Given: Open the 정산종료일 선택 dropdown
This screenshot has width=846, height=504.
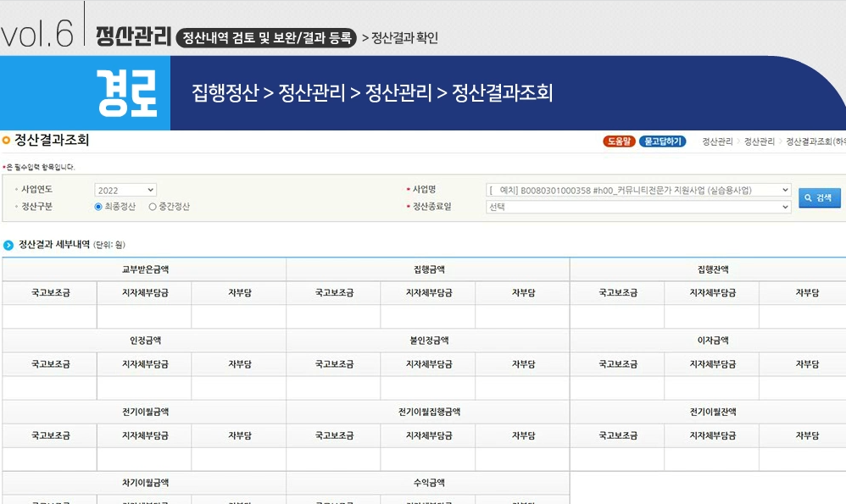Looking at the screenshot, I should pos(638,207).
